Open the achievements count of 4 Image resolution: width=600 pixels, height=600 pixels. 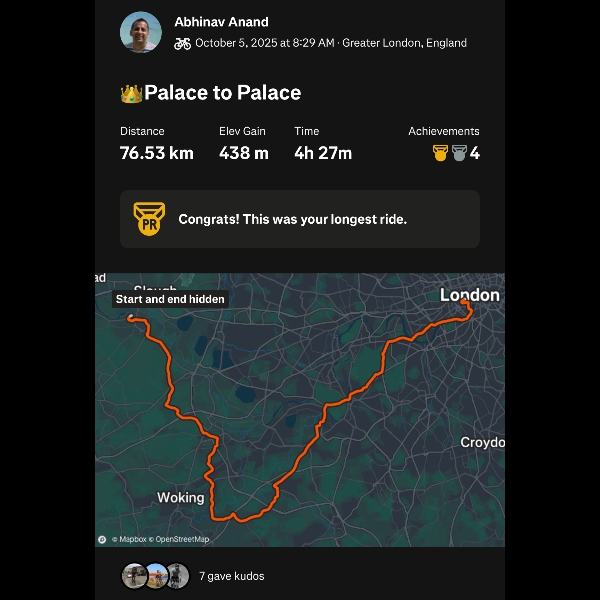(474, 153)
